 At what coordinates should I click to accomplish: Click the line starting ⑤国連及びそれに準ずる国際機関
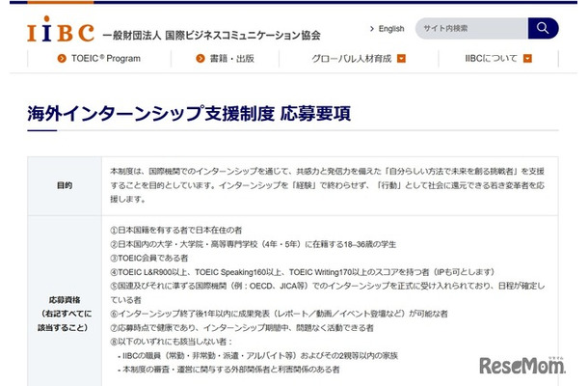pyautogui.click(x=328, y=293)
